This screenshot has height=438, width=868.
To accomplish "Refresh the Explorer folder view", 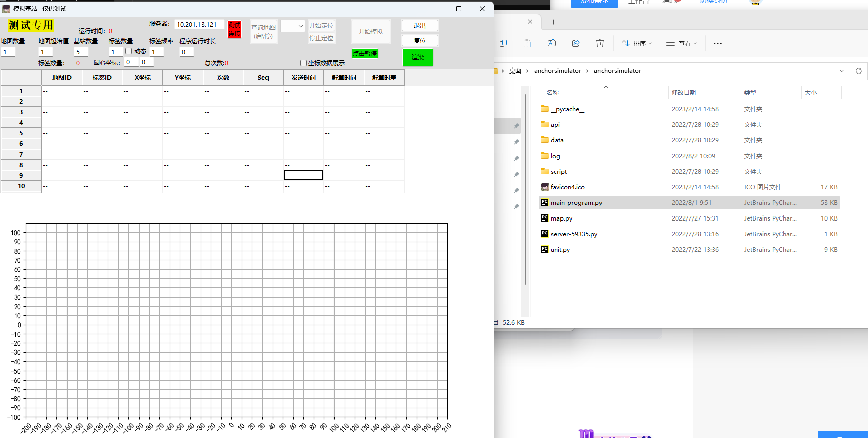I will click(858, 71).
